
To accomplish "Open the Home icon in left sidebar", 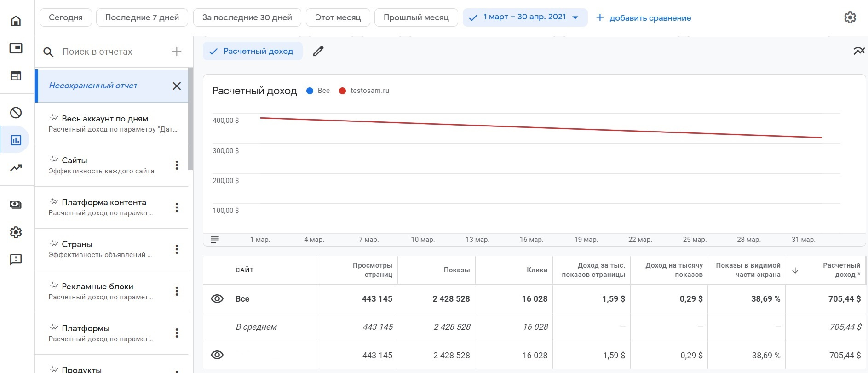I will 16,21.
